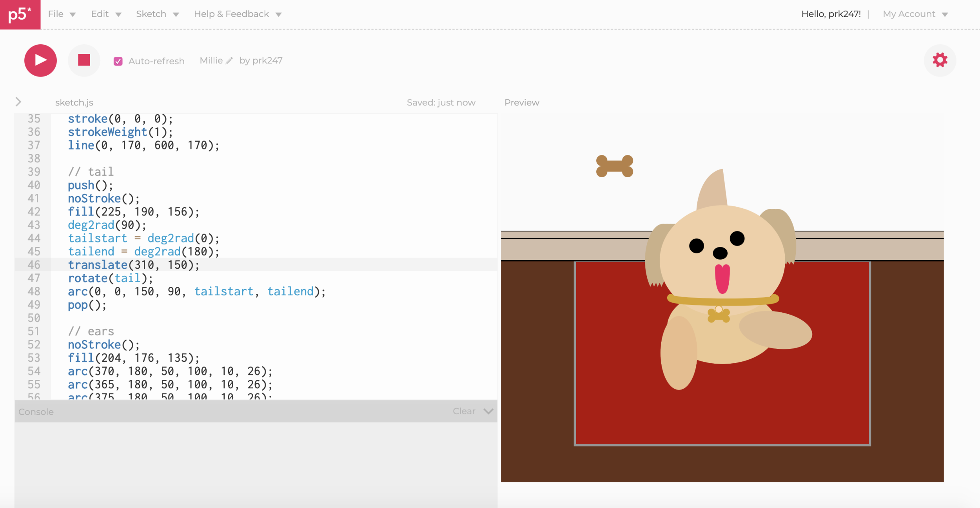This screenshot has width=980, height=508.
Task: Click code line fill(204, 176, 135);
Action: pos(133,358)
